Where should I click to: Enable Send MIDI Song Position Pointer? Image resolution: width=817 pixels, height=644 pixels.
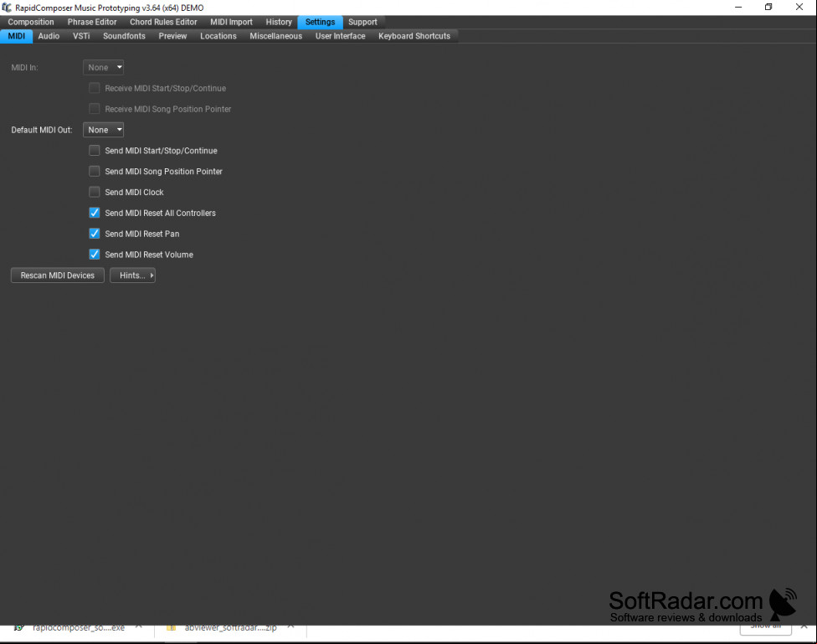95,172
